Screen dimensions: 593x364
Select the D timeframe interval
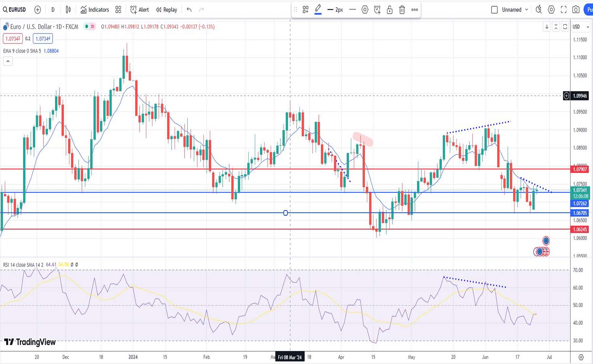[53, 10]
